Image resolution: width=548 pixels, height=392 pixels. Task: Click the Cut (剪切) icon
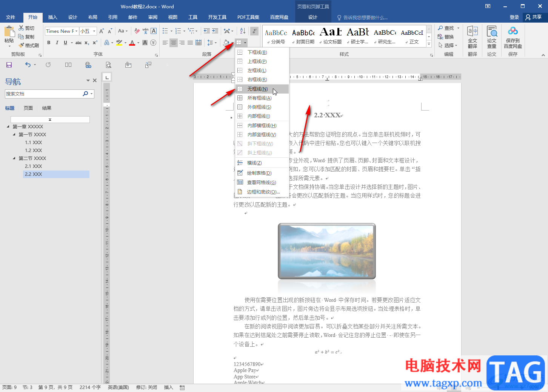tap(21, 28)
